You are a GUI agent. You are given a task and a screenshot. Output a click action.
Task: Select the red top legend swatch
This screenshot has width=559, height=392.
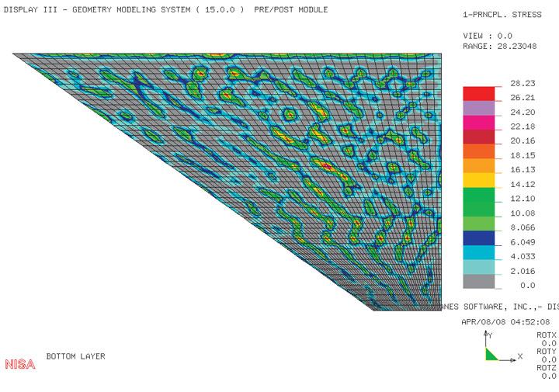click(x=478, y=93)
